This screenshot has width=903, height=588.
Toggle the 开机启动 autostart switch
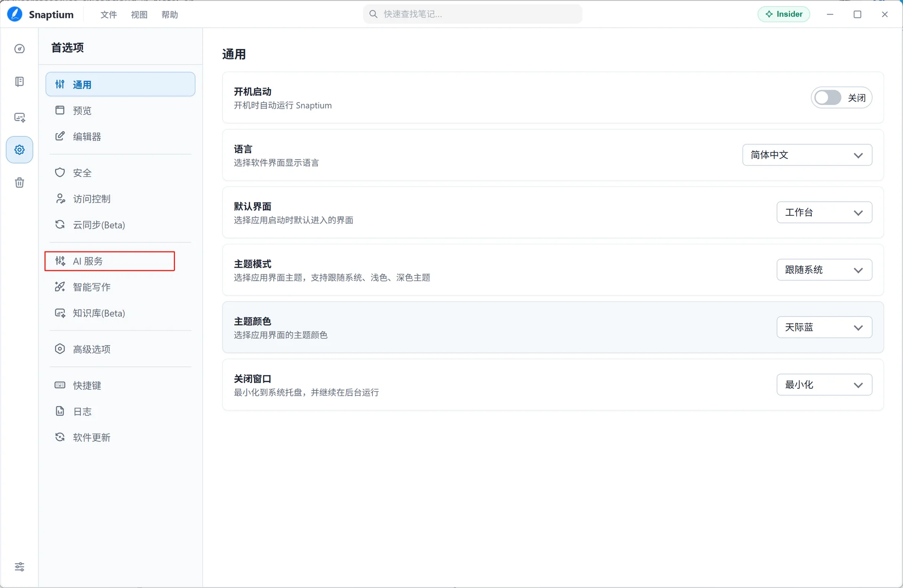(x=828, y=98)
